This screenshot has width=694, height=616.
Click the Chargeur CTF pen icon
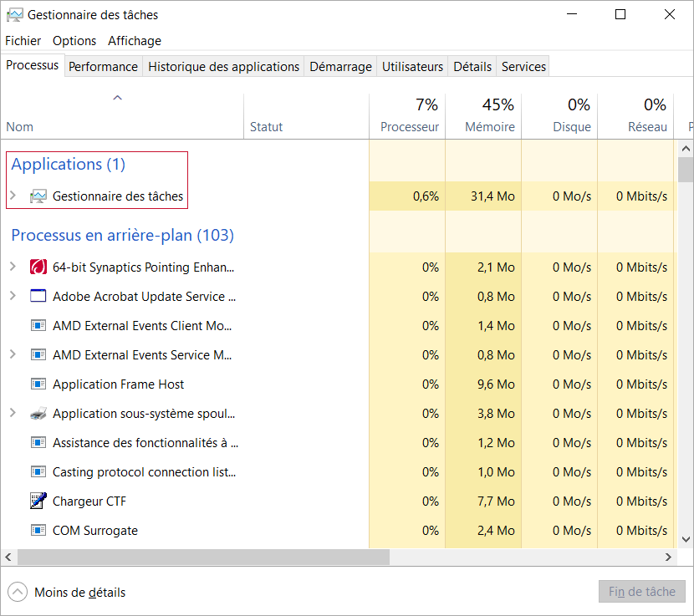click(x=38, y=501)
